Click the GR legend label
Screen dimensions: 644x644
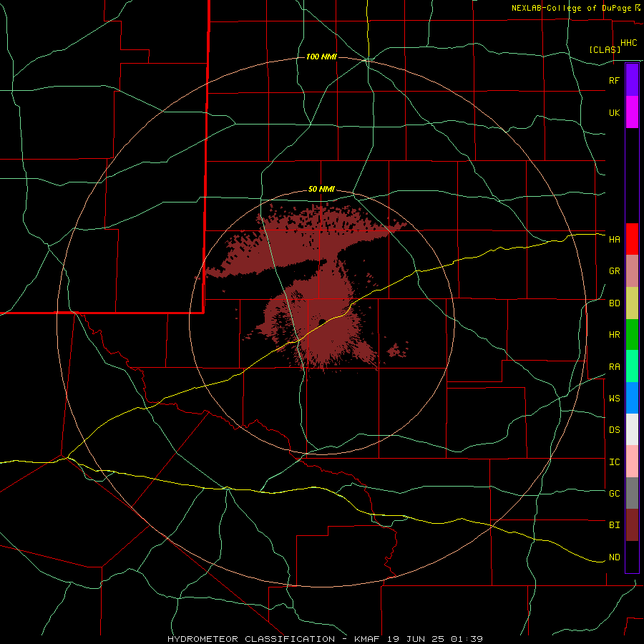pos(615,271)
